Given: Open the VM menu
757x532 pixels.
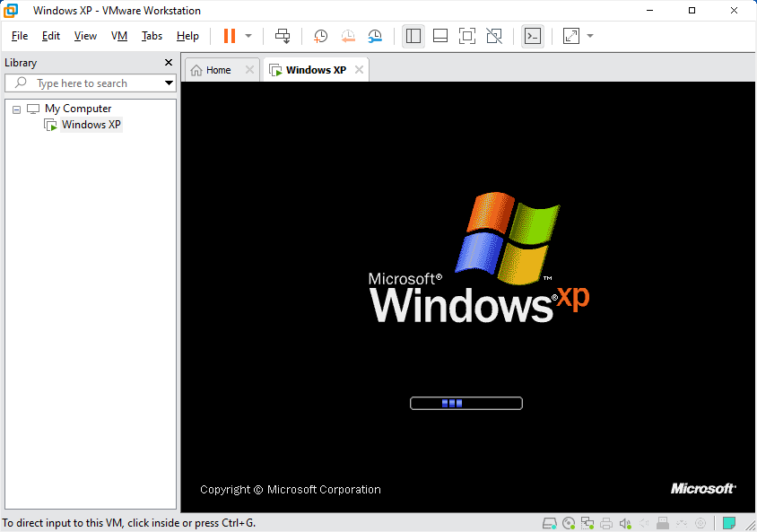Looking at the screenshot, I should click(x=118, y=36).
